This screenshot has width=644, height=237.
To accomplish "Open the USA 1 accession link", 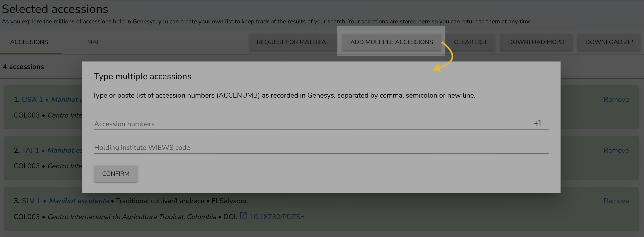I will 32,99.
